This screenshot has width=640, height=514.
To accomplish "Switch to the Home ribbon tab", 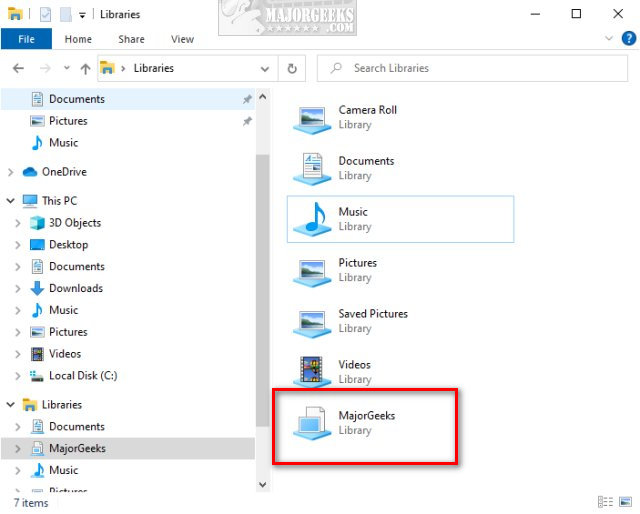I will [x=78, y=39].
